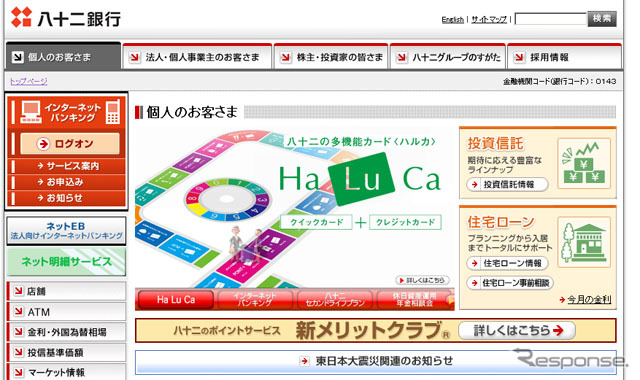Open the English version link
This screenshot has width=640, height=380.
pyautogui.click(x=453, y=19)
